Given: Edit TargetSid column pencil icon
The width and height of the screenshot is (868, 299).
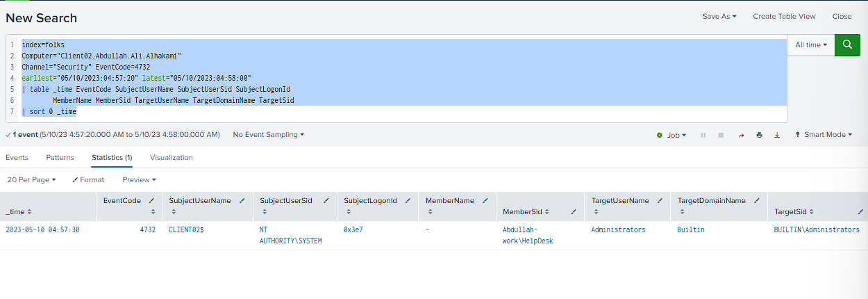Looking at the screenshot, I should pos(860,211).
